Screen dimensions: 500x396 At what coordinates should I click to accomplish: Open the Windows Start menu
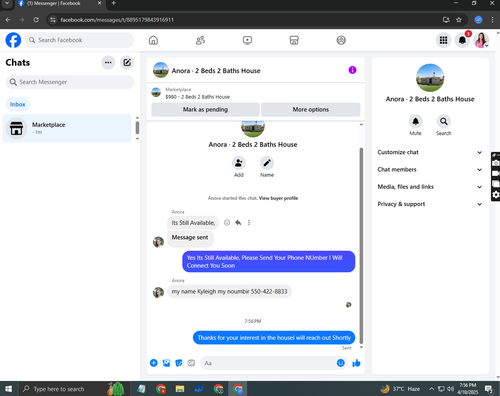point(8,389)
